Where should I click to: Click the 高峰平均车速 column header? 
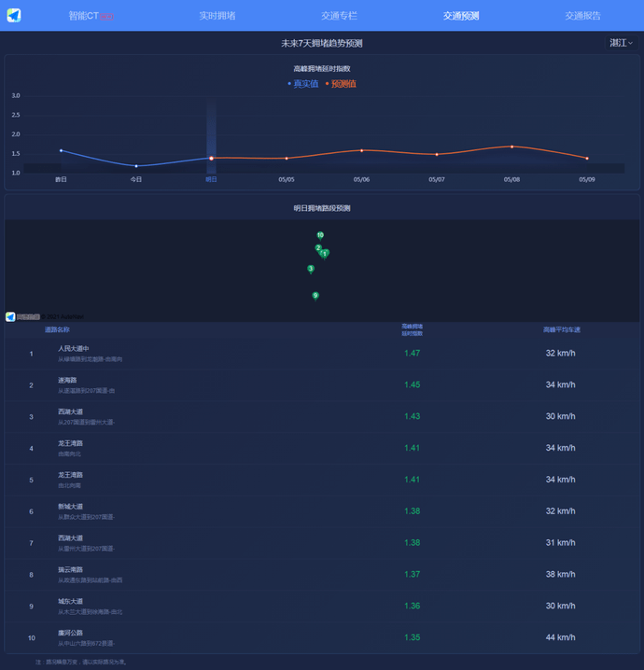(x=562, y=329)
